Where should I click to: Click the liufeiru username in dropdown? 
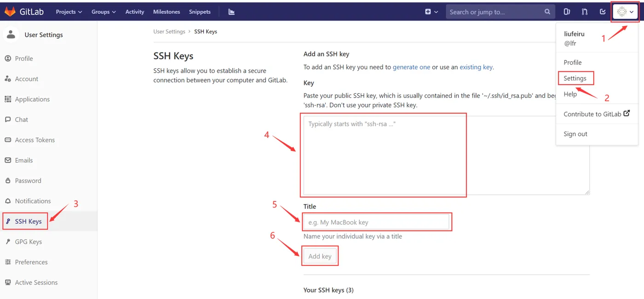pos(574,34)
